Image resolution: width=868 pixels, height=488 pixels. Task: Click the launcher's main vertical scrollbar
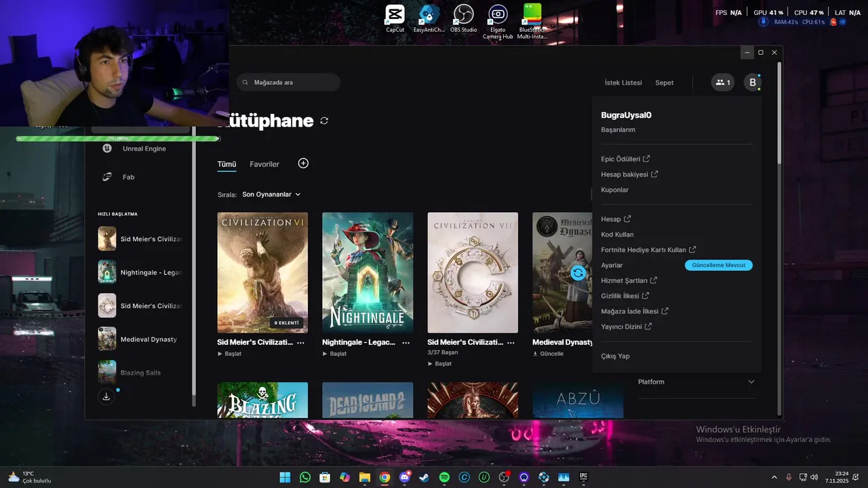779,113
